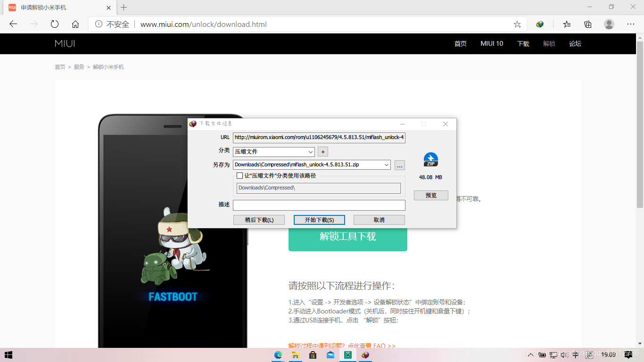Add page to favorites star icon
Image resolution: width=644 pixels, height=362 pixels.
(x=517, y=24)
